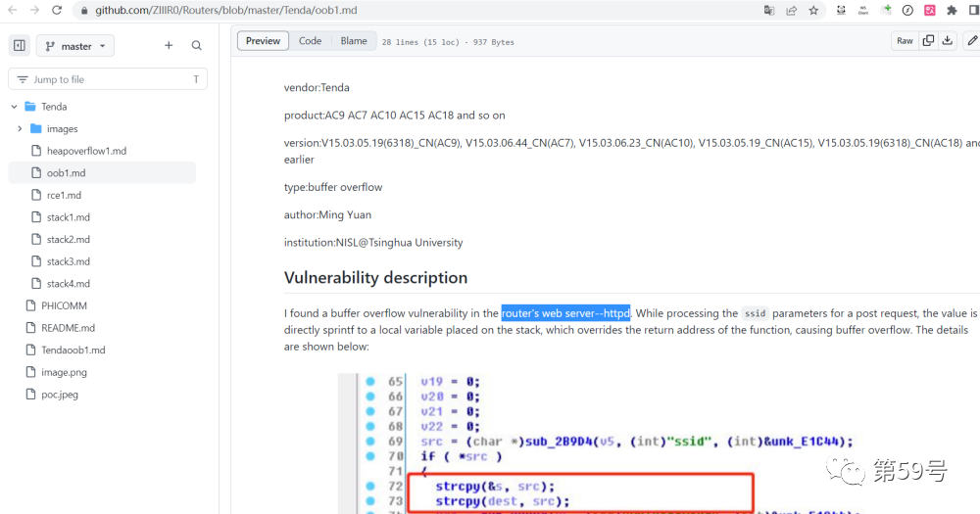Open stack3.md in file tree

click(x=69, y=261)
